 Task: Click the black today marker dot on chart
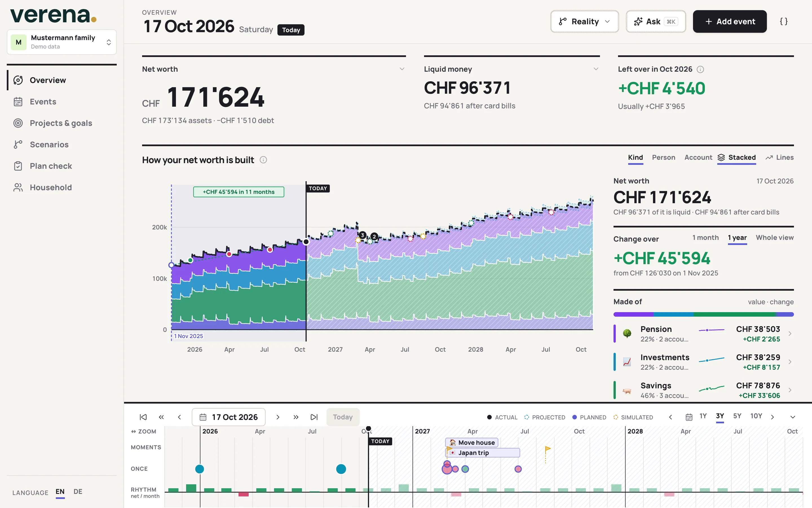pyautogui.click(x=306, y=242)
